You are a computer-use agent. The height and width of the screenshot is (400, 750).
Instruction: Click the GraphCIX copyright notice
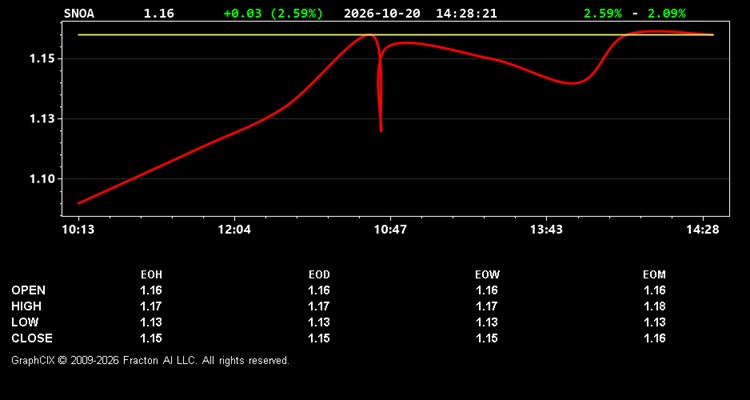click(x=150, y=360)
